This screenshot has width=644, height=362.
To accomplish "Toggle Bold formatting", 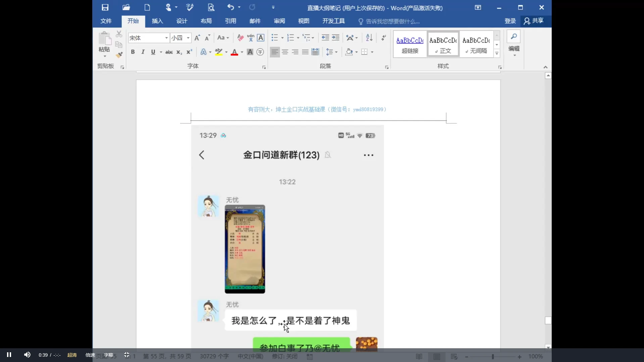I will (x=133, y=52).
